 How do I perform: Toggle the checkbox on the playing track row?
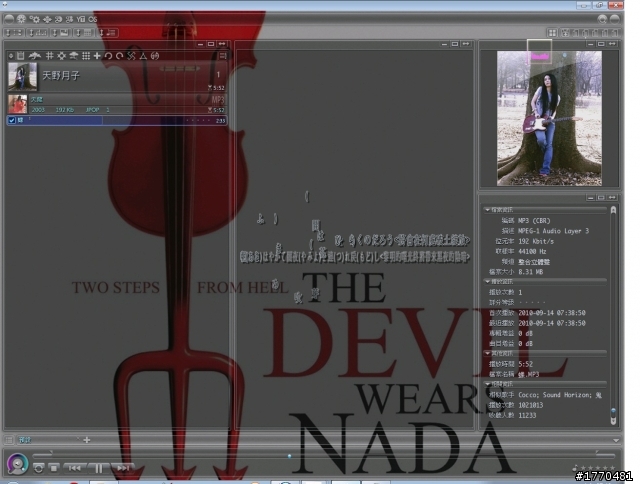pyautogui.click(x=12, y=120)
